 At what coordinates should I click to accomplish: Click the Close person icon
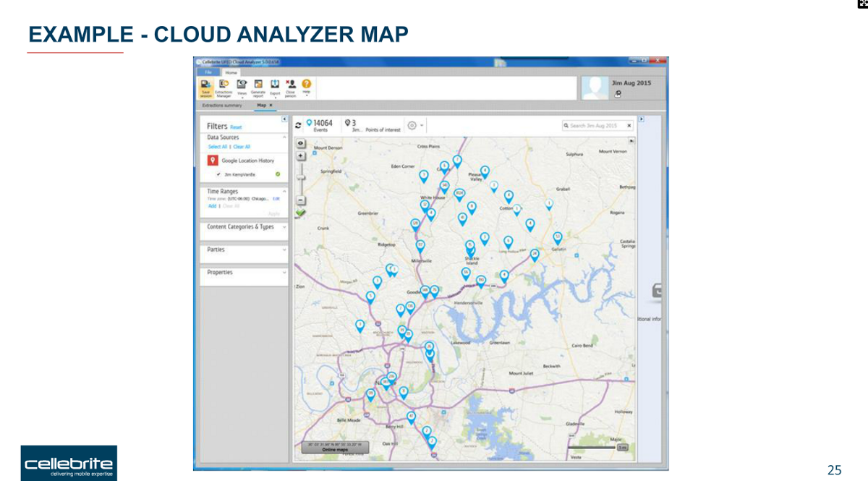pos(290,86)
